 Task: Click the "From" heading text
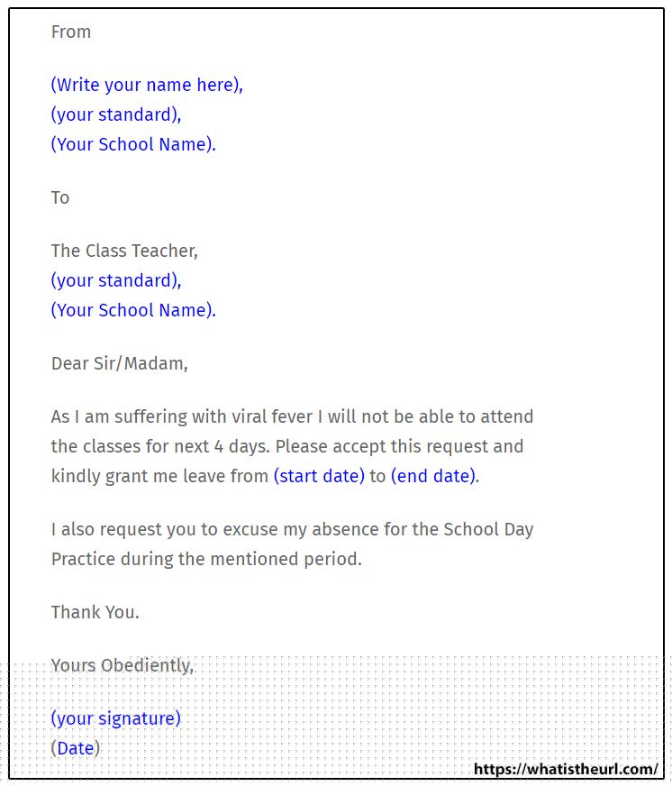point(71,32)
